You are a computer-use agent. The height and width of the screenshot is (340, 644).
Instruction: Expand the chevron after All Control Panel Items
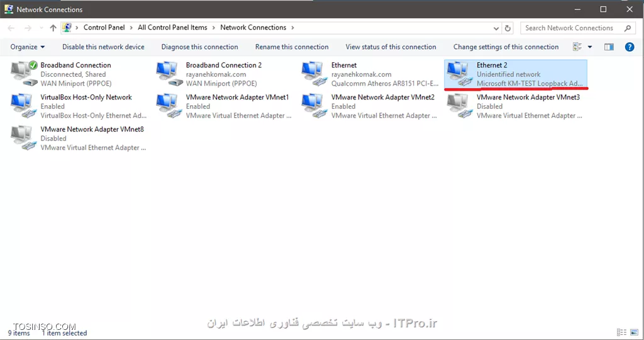tap(214, 28)
